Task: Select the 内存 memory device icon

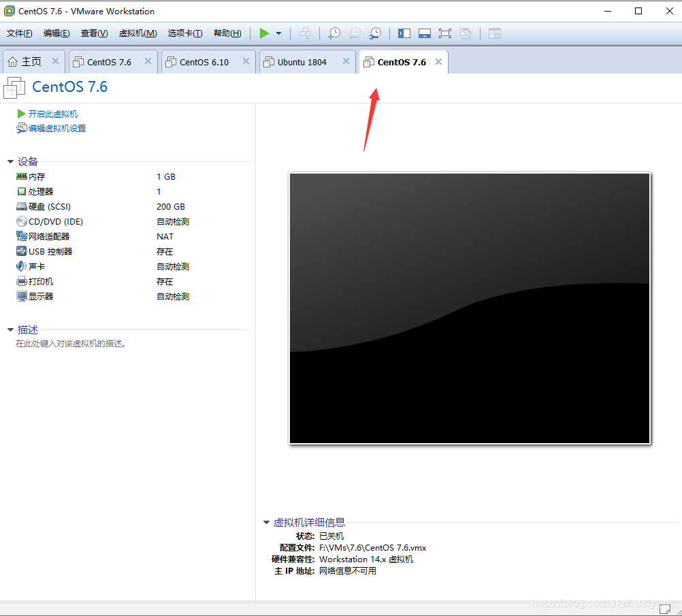Action: pos(21,176)
